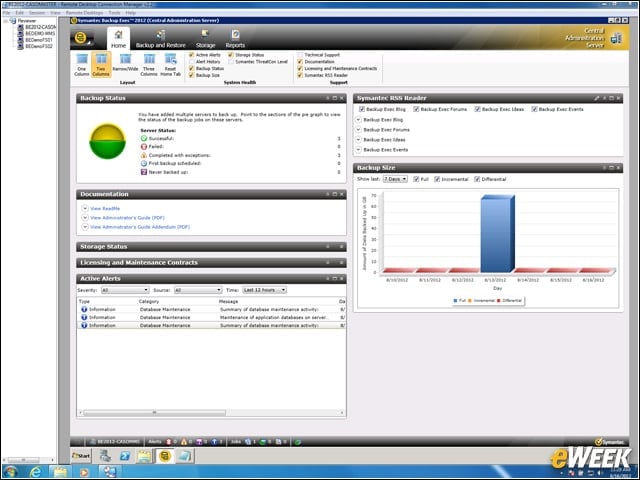Click the edit pencil icon in RSS Reader header
The height and width of the screenshot is (480, 640).
(x=597, y=98)
